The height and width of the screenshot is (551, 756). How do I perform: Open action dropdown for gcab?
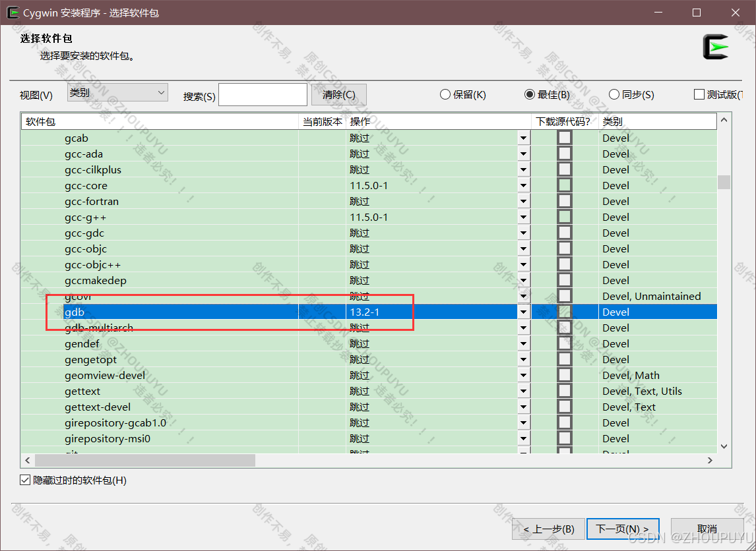pyautogui.click(x=524, y=138)
